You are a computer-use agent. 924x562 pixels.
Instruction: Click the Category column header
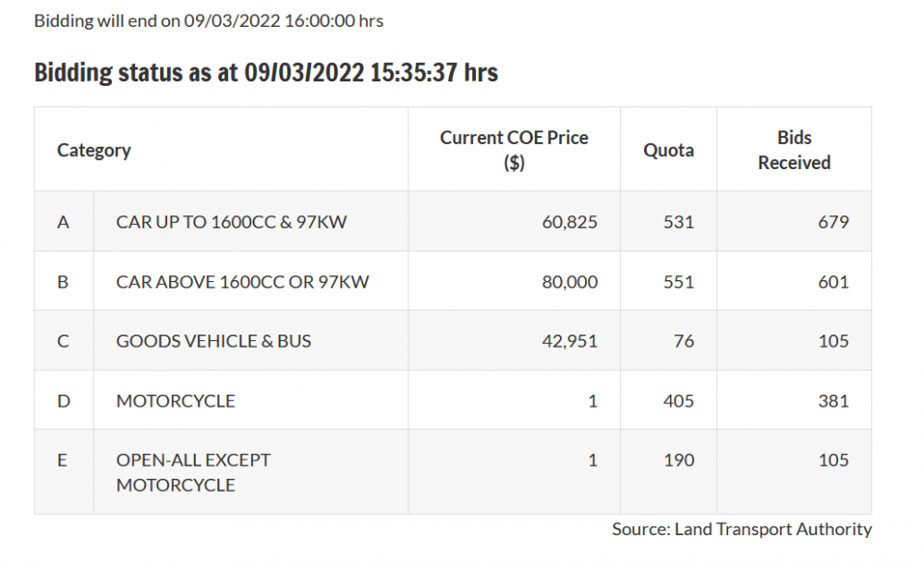click(93, 150)
